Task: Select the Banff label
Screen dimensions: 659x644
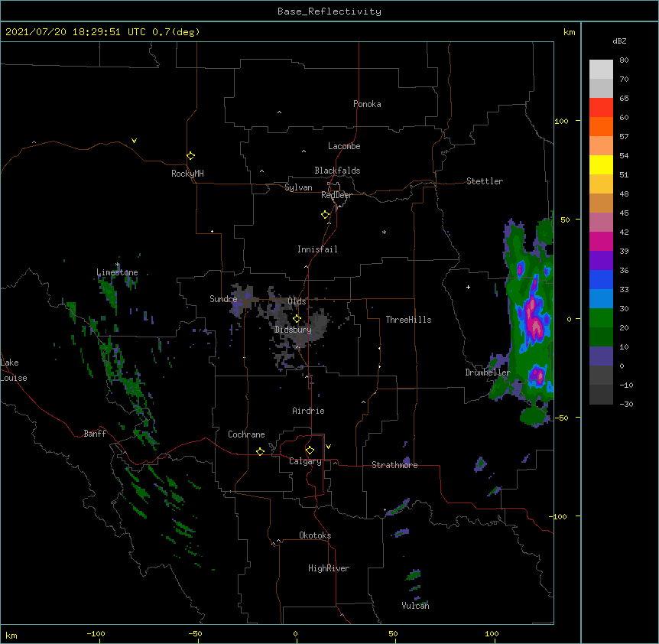Action: [95, 434]
